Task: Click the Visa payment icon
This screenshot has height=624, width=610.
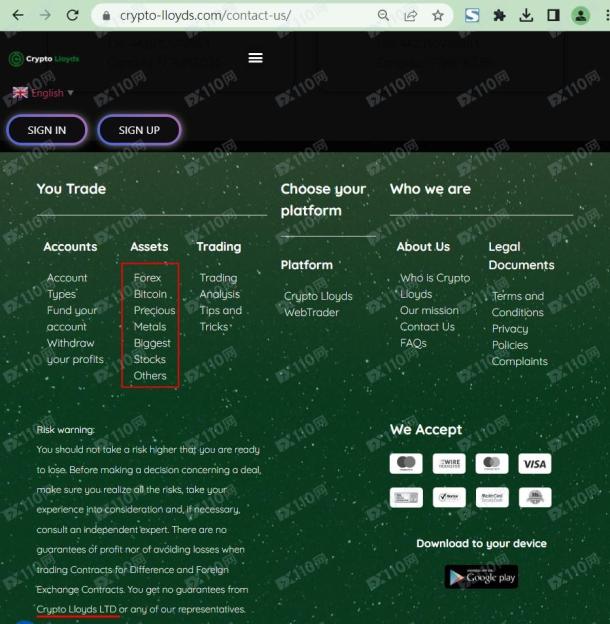Action: [x=535, y=464]
